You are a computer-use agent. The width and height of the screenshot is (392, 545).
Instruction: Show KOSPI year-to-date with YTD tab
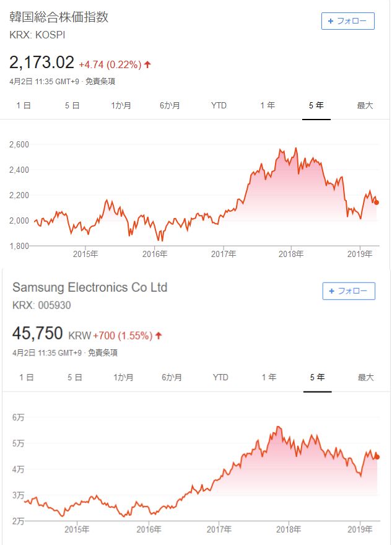pos(219,105)
